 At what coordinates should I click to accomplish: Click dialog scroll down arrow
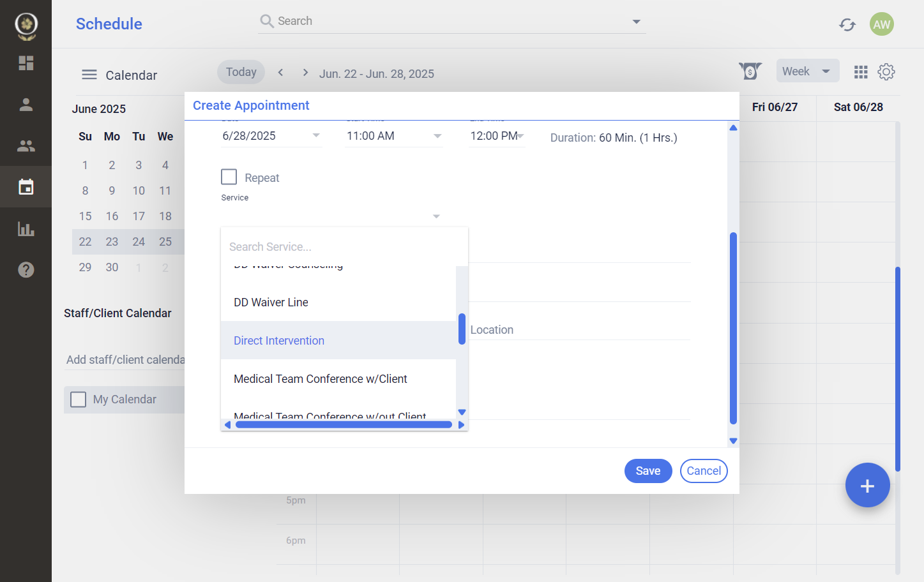(733, 441)
